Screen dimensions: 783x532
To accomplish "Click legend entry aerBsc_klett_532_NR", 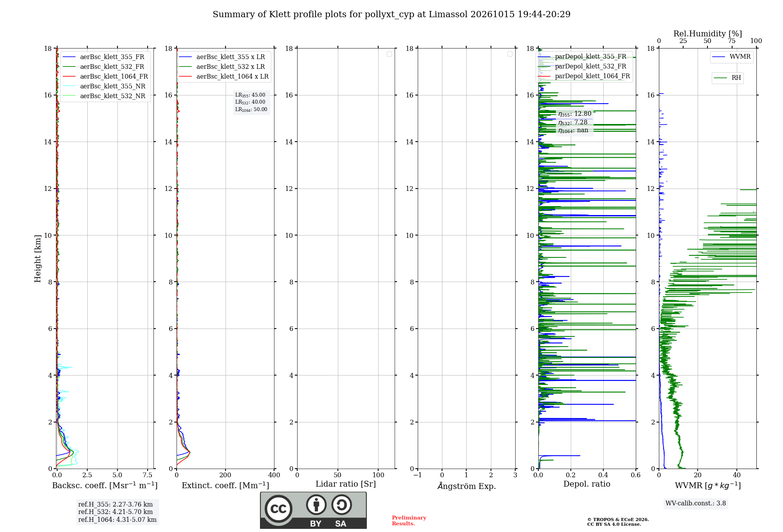I will click(x=104, y=96).
